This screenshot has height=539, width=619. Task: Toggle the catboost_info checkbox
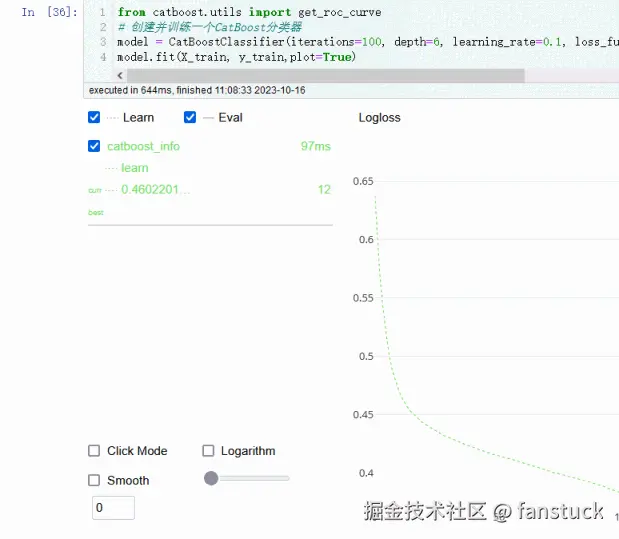94,146
